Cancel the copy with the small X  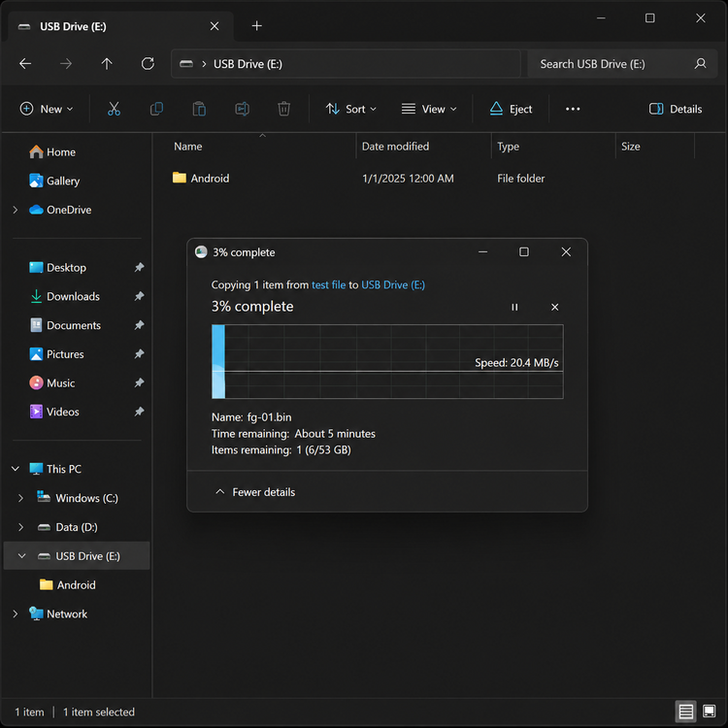[x=555, y=308]
